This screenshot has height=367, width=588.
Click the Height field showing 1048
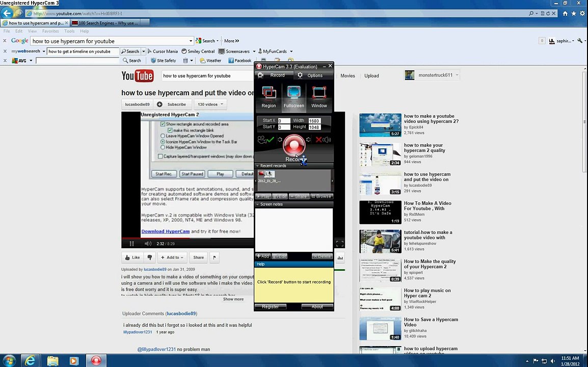(x=314, y=127)
